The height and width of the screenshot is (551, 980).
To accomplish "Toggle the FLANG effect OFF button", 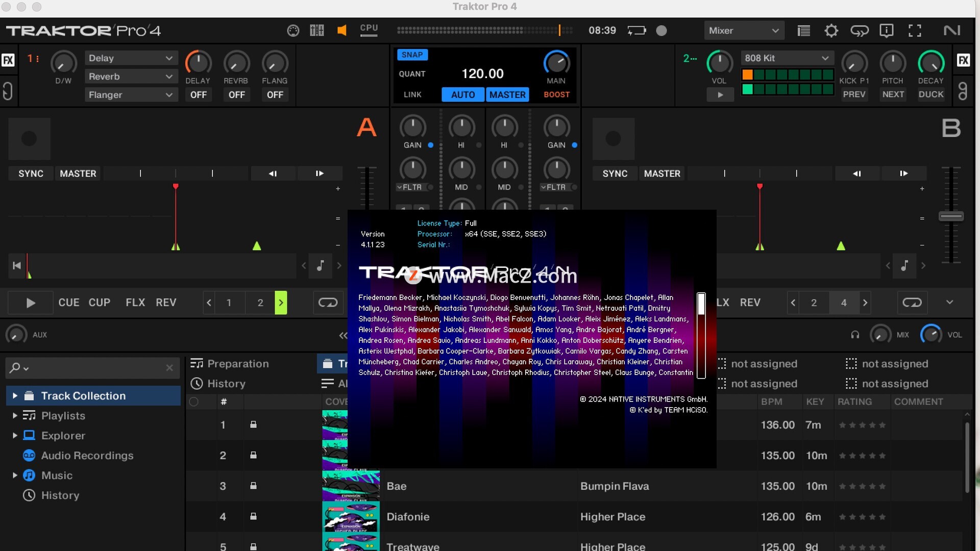I will coord(275,95).
